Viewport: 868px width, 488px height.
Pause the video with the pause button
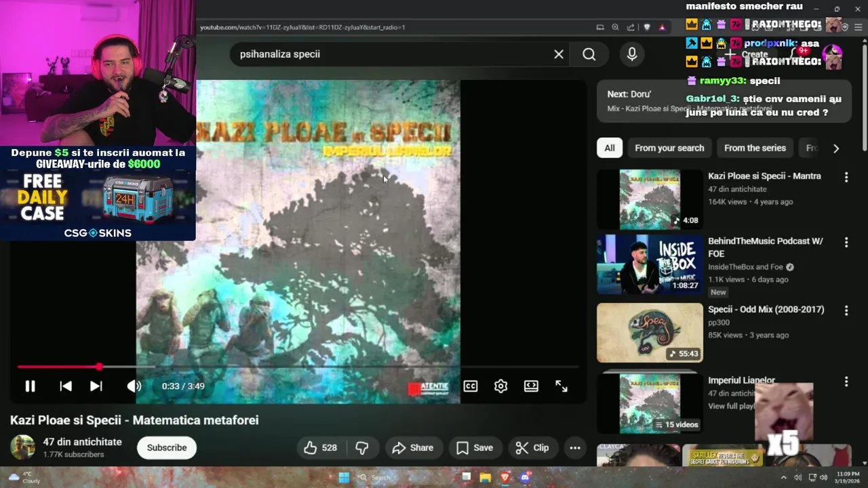pos(30,386)
